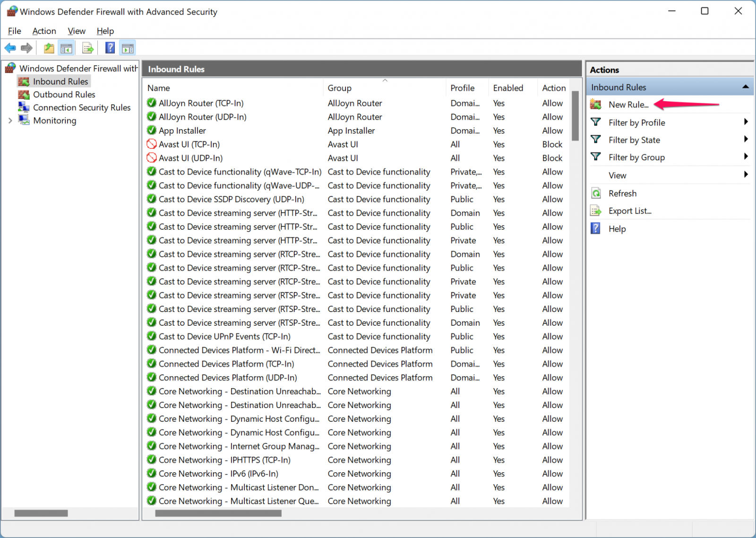Click the Filter by Group funnel icon
This screenshot has width=756, height=538.
click(x=596, y=157)
